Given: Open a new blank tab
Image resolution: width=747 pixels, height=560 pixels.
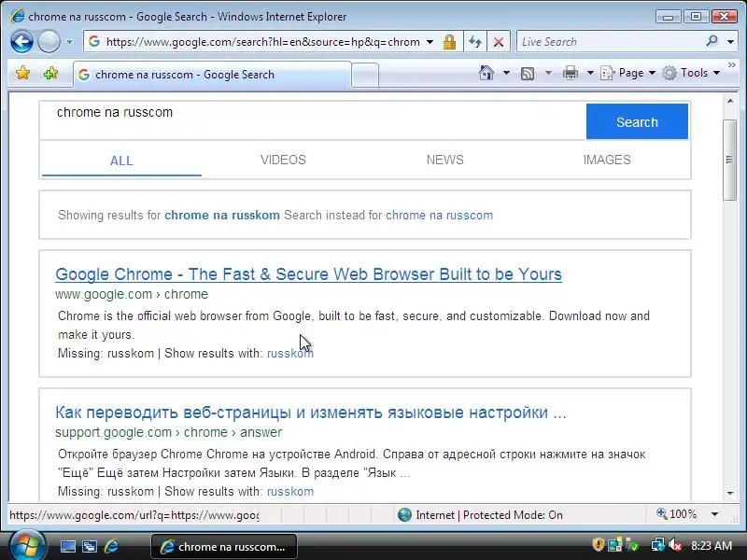Looking at the screenshot, I should point(365,75).
